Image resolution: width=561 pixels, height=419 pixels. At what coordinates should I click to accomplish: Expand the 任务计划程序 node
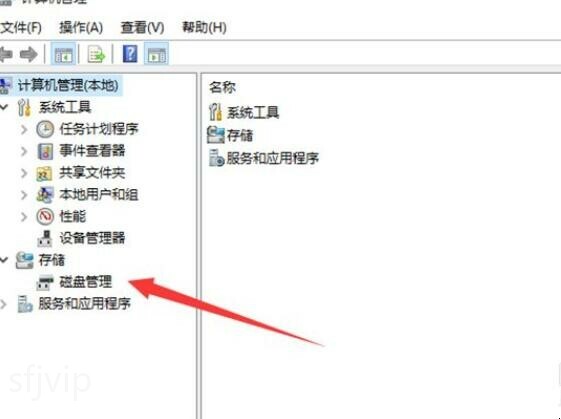point(24,129)
